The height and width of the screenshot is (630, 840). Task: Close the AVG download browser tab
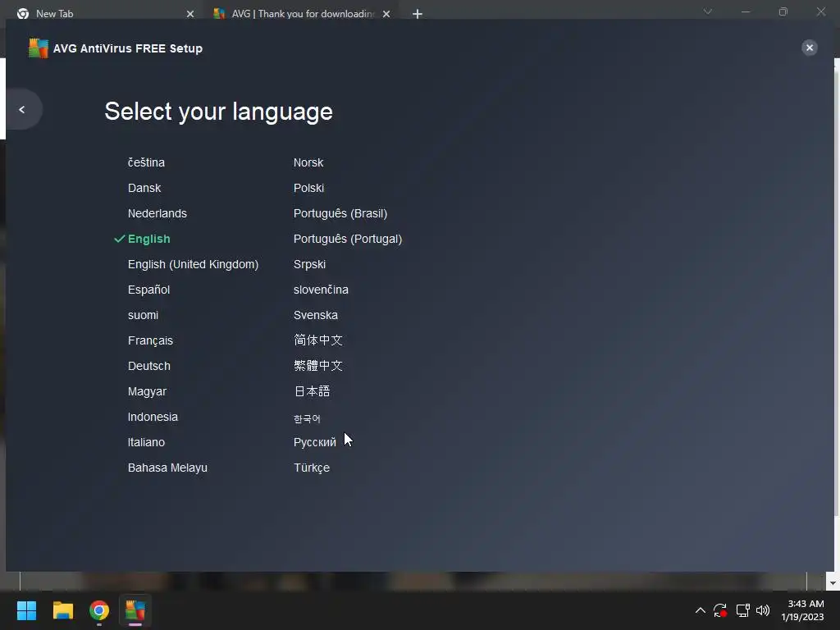tap(386, 14)
